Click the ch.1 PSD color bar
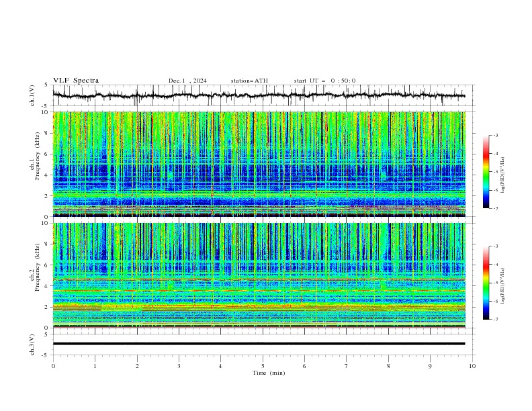The image size is (532, 411). click(x=486, y=171)
